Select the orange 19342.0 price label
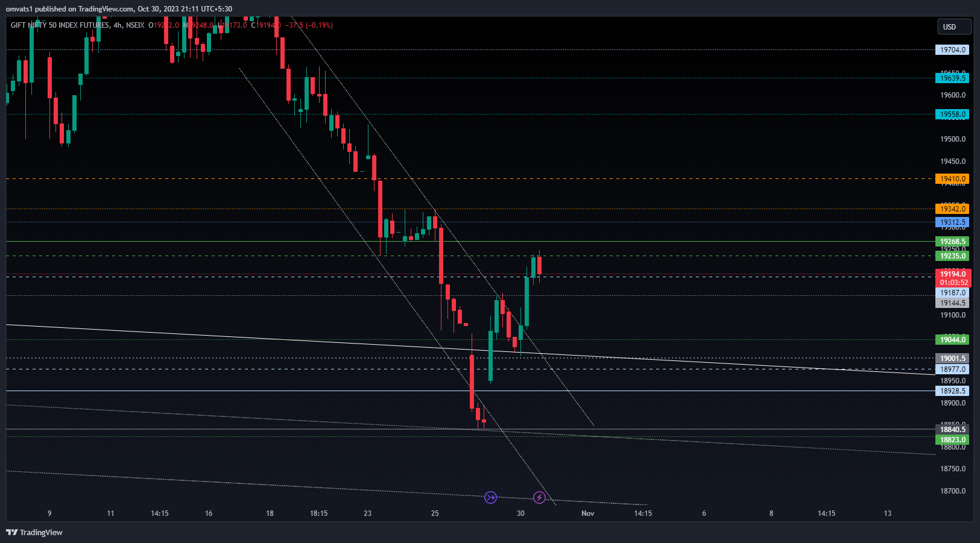980x543 pixels. (x=953, y=209)
